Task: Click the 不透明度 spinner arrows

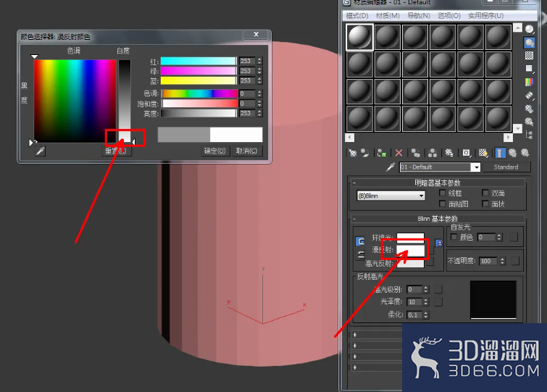Action: coord(502,261)
